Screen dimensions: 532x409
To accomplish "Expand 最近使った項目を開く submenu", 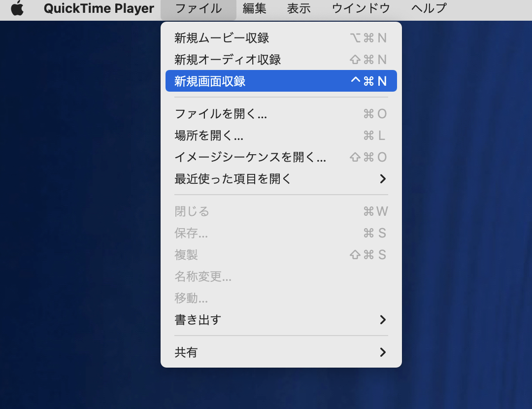I will tap(281, 179).
